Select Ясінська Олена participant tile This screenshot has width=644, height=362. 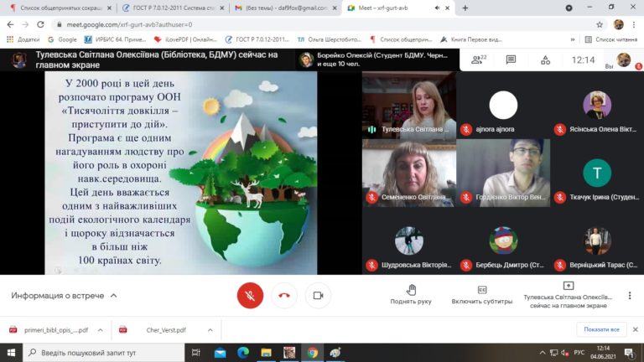597,105
